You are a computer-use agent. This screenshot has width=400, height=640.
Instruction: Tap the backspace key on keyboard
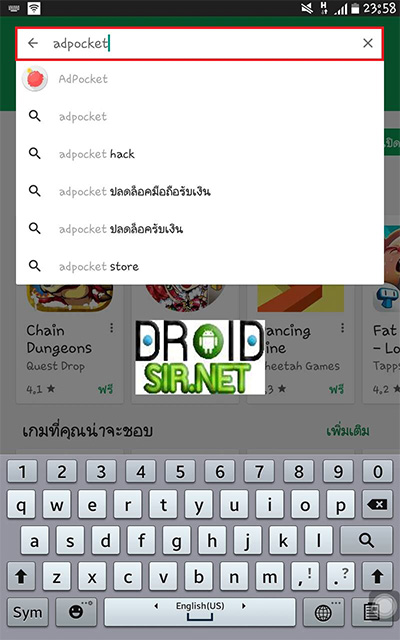coord(377,505)
